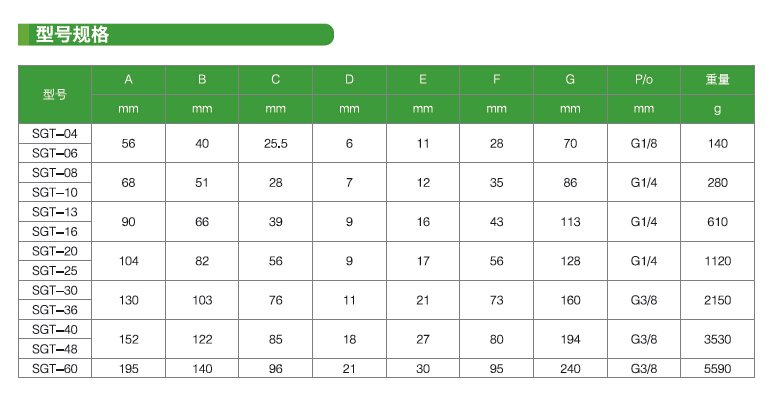Click the 194 value in column G
Viewport: 771px width, 394px height.
[x=570, y=339]
